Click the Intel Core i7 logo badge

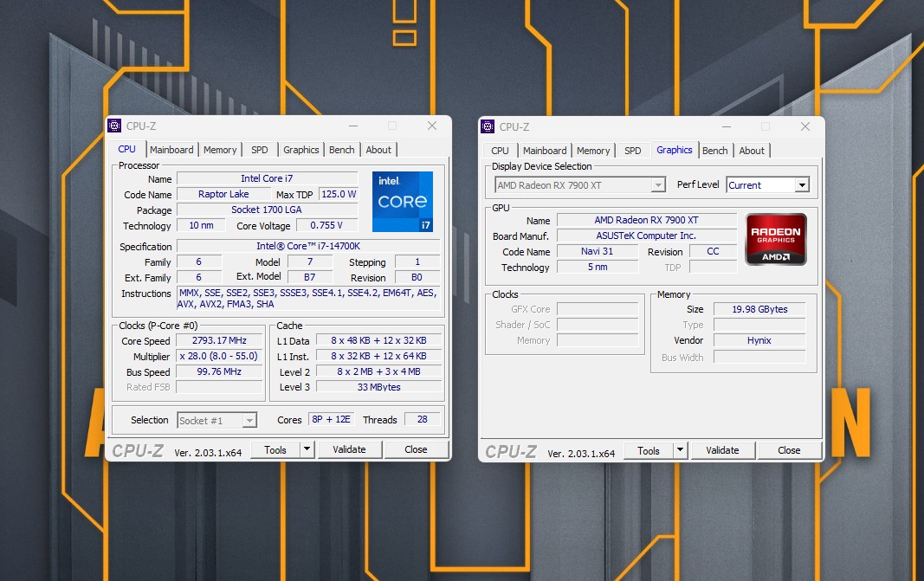point(403,202)
